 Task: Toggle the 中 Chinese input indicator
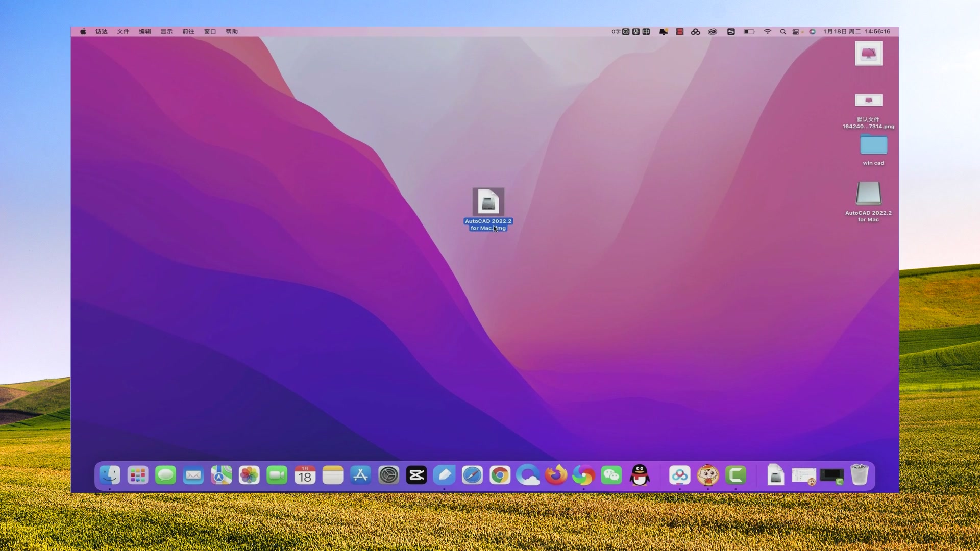pyautogui.click(x=646, y=32)
